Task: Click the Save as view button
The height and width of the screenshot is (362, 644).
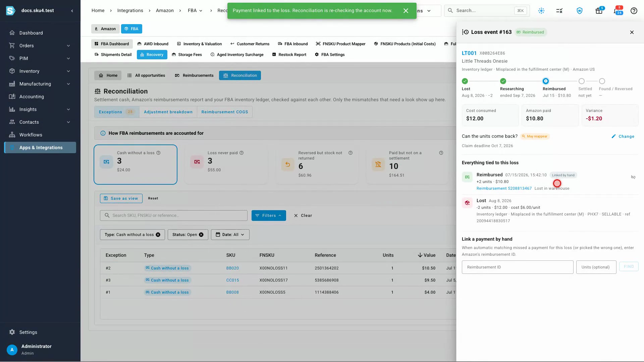Action: click(x=121, y=198)
